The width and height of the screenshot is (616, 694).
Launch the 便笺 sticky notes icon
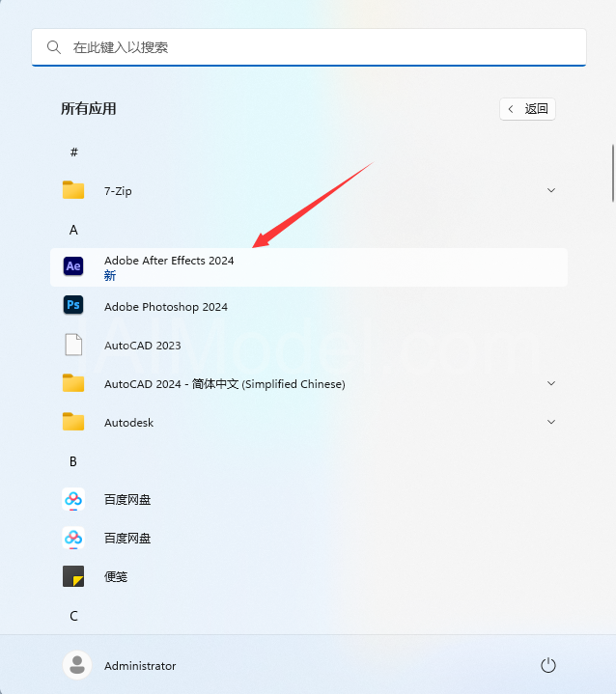tap(73, 576)
